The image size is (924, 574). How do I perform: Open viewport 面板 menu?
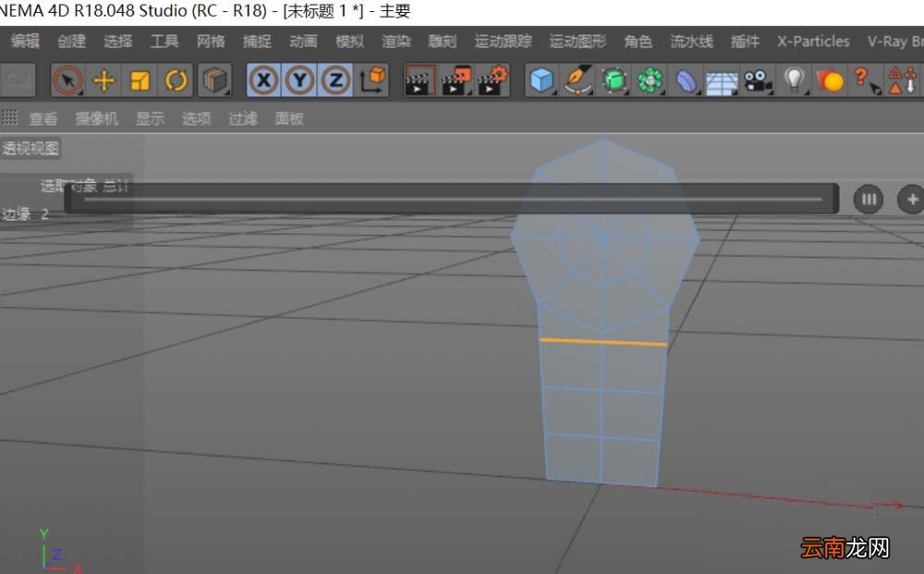(288, 118)
